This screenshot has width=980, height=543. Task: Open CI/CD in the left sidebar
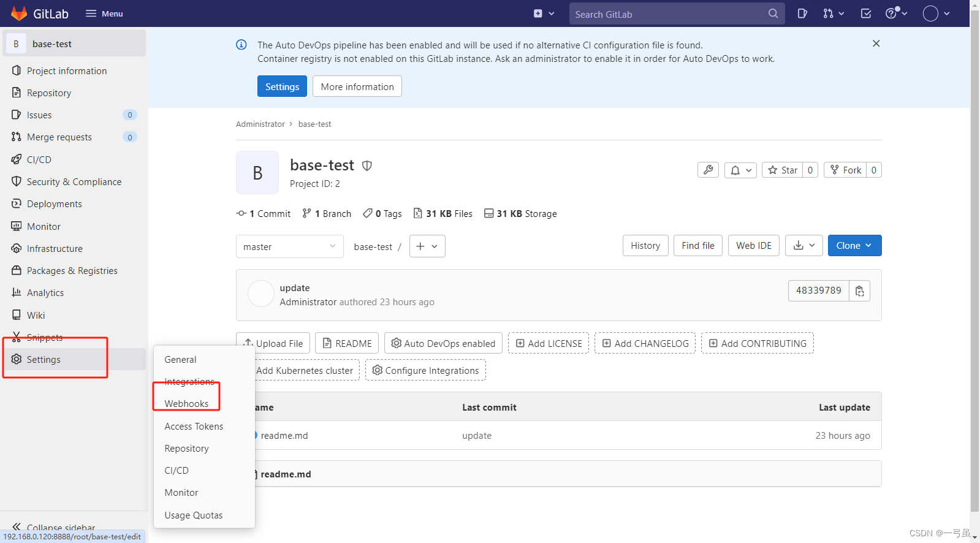(x=74, y=159)
